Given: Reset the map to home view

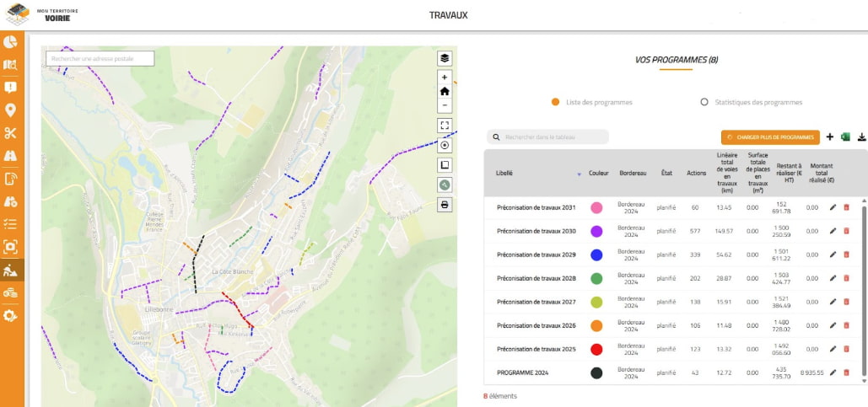Looking at the screenshot, I should pyautogui.click(x=445, y=91).
